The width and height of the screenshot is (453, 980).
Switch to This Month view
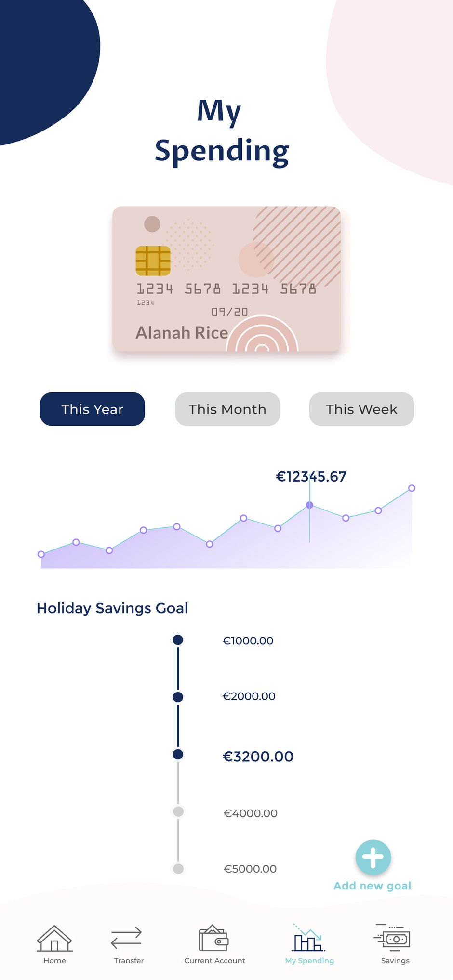227,409
